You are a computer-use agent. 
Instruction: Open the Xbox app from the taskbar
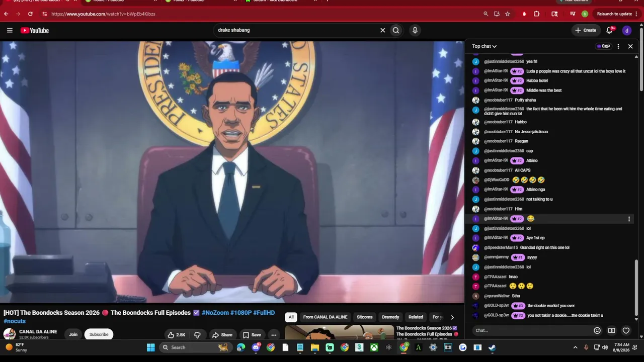(x=374, y=347)
